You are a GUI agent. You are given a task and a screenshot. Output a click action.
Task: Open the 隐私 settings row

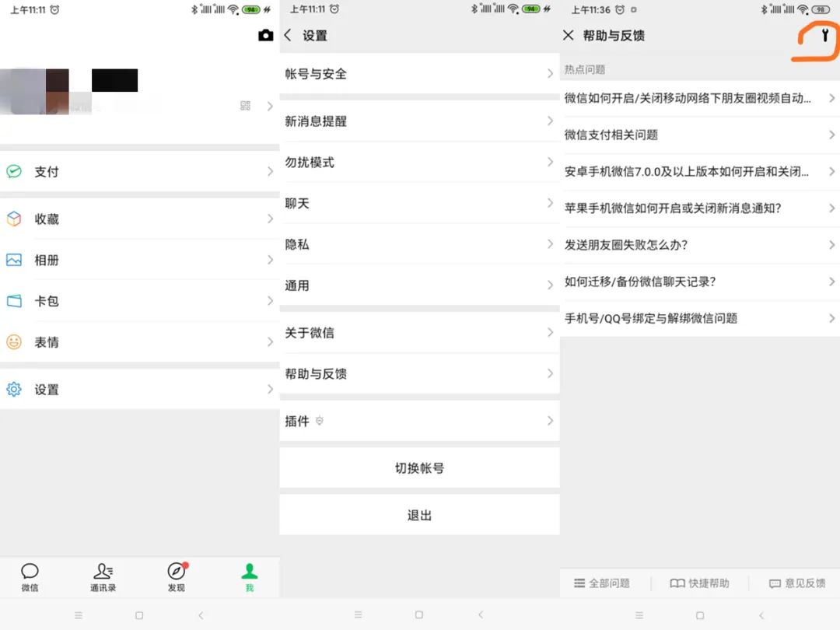click(x=419, y=244)
